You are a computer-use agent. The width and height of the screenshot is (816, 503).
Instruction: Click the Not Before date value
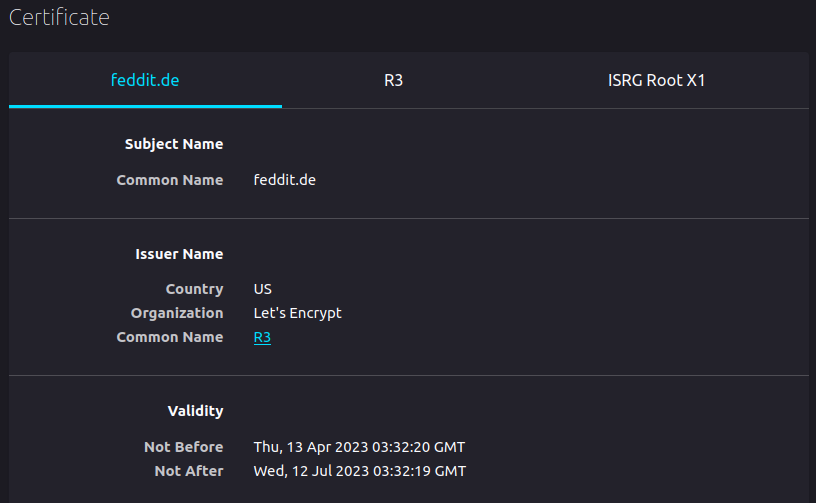tap(359, 447)
